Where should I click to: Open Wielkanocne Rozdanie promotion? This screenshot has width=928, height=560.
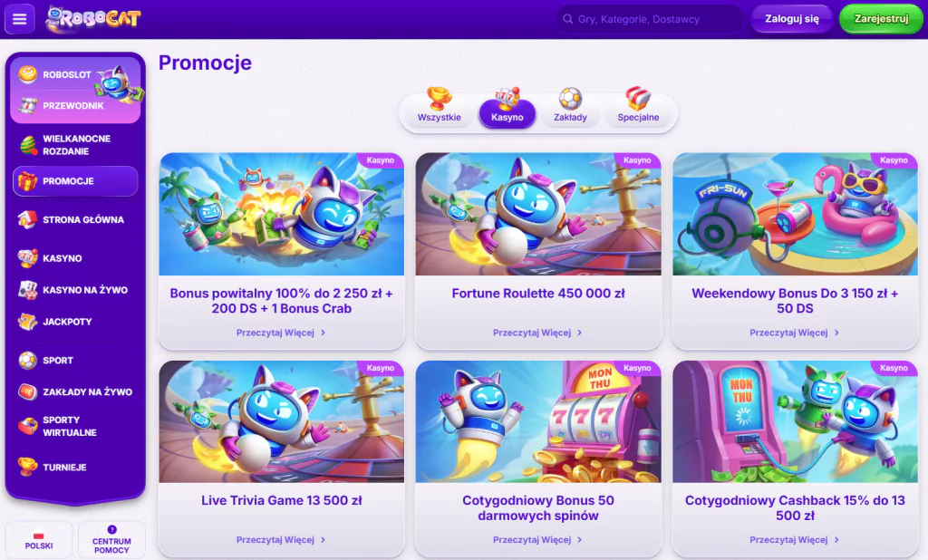[75, 145]
